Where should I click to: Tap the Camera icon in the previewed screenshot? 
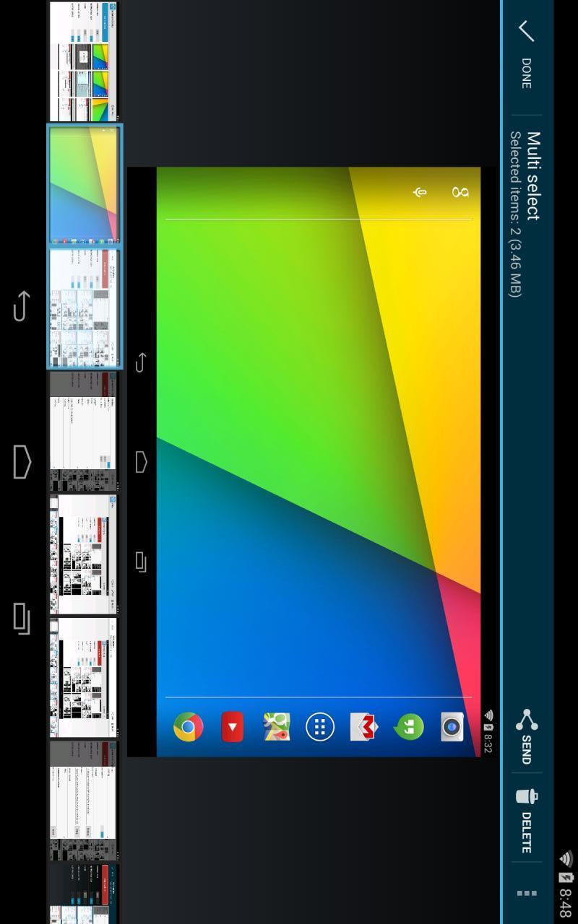(x=452, y=727)
